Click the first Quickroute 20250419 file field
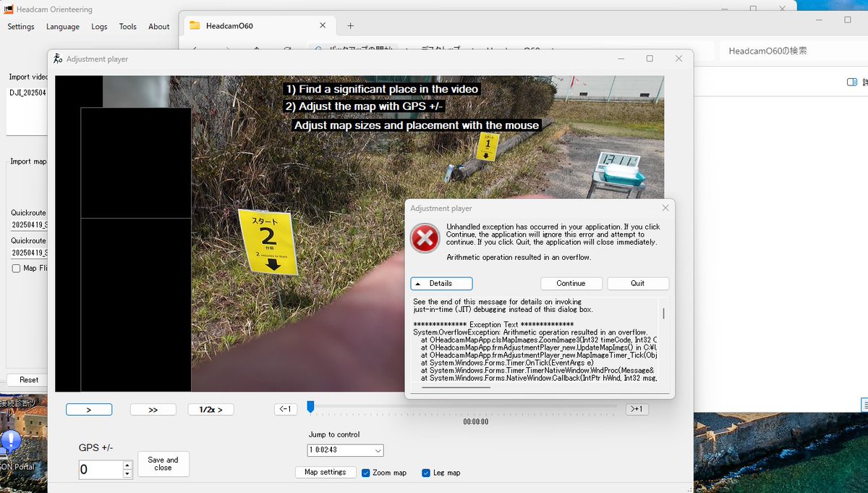 29,225
